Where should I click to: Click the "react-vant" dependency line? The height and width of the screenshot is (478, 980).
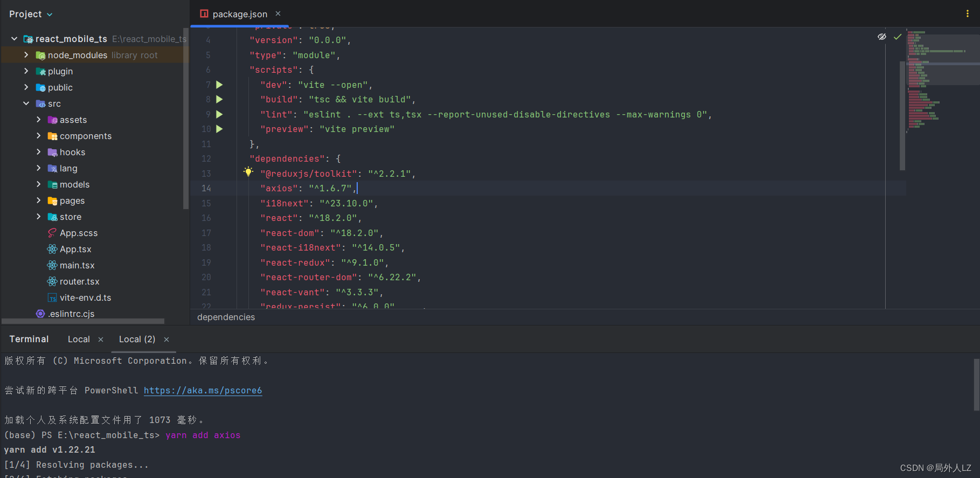pyautogui.click(x=322, y=292)
